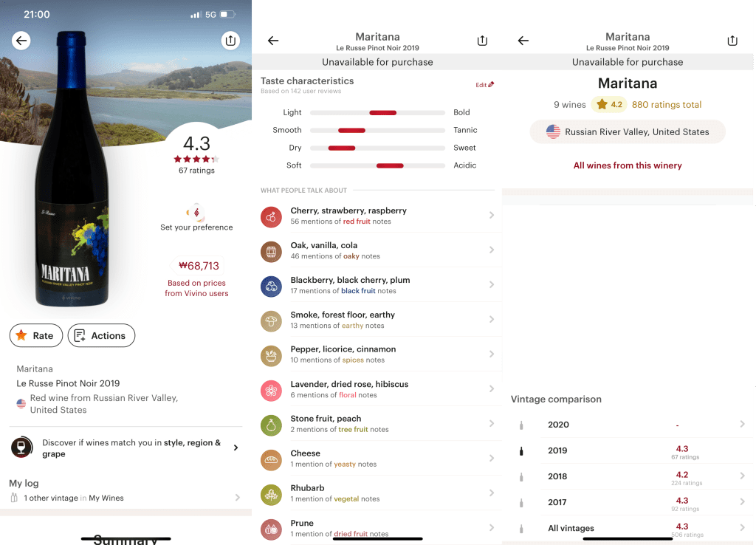Tap the red fruit cherry icon
Screen dimensions: 756x545
click(271, 216)
